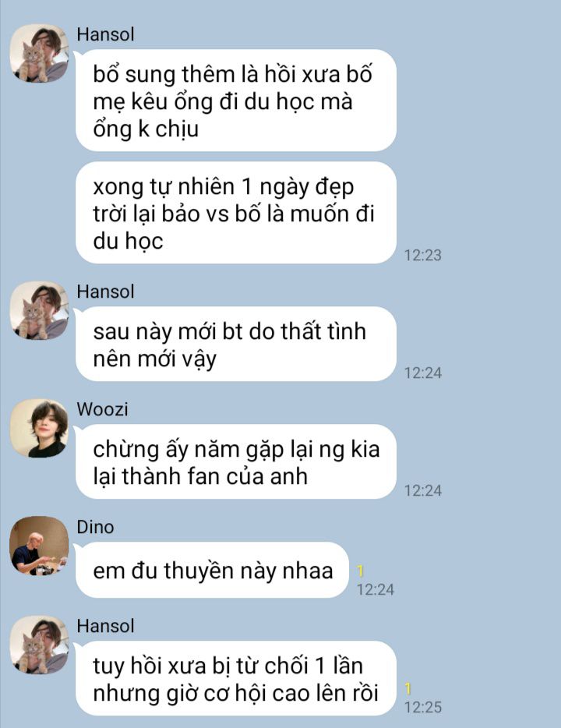This screenshot has height=728, width=561.
Task: Tap unread count beside the 12:25 message
Action: coord(408,688)
